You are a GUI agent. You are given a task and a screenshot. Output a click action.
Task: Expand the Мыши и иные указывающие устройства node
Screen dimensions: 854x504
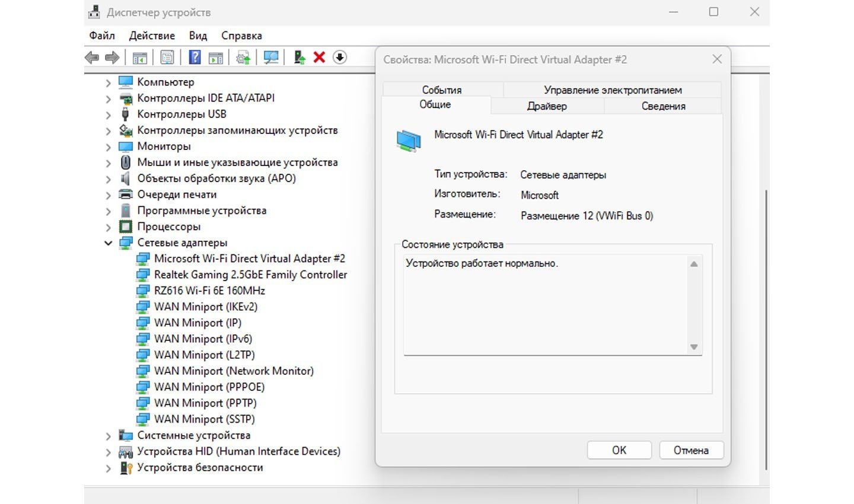click(108, 162)
